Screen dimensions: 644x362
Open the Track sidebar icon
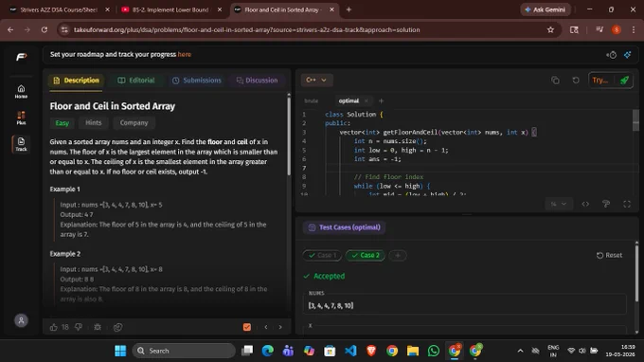tap(21, 144)
